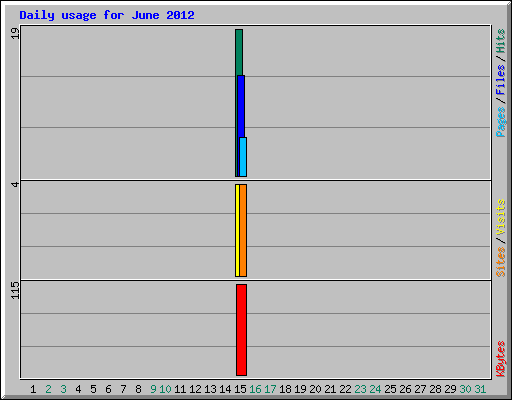This screenshot has height=400, width=512.
Task: Click day 4 on the x-axis
Action: (78, 389)
